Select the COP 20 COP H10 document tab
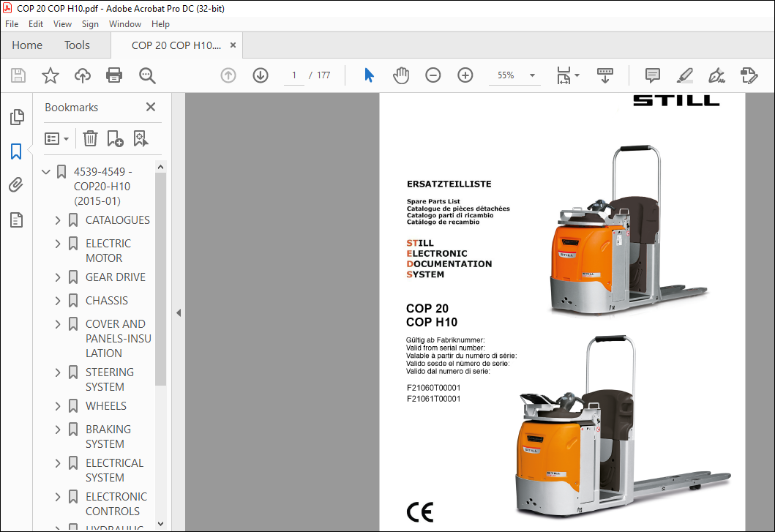 click(x=176, y=45)
